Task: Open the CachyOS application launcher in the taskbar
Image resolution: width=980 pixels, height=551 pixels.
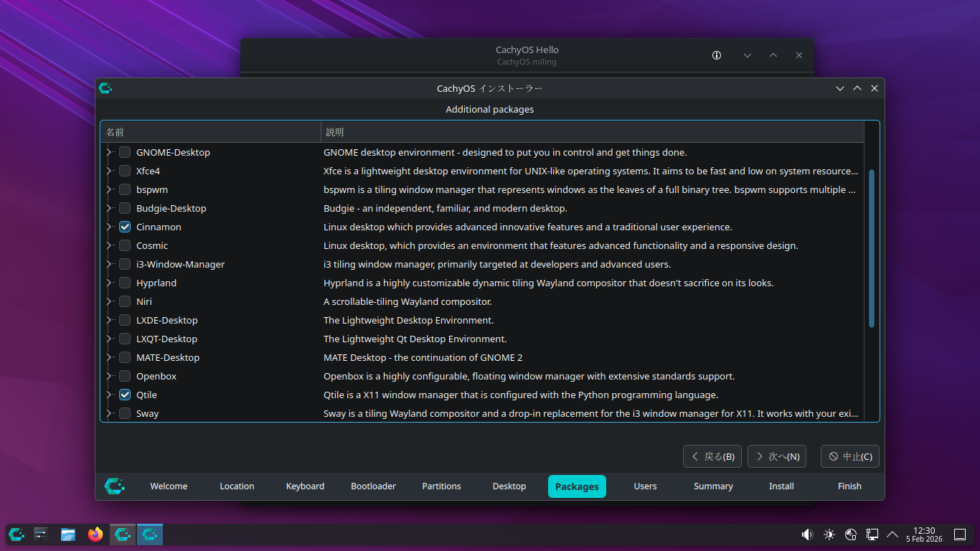Action: 17,534
